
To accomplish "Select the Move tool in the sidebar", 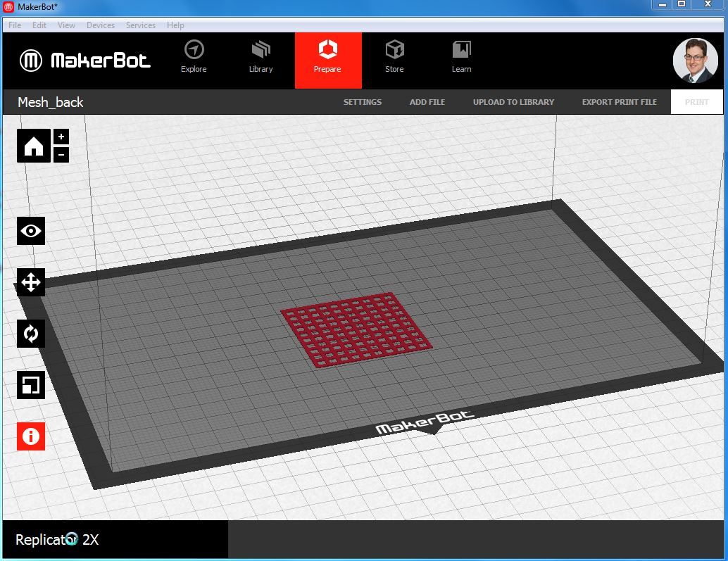I will pos(30,282).
